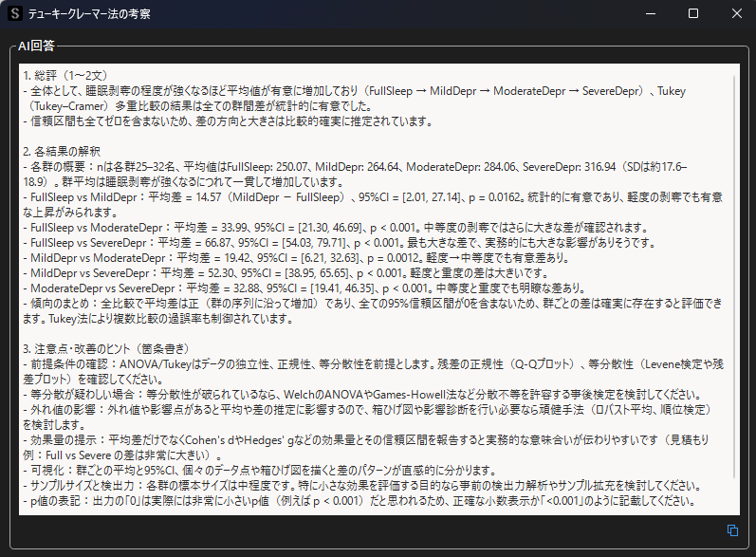Image resolution: width=756 pixels, height=557 pixels.
Task: Click the '傾向のまとめ' line
Action: tap(372, 311)
